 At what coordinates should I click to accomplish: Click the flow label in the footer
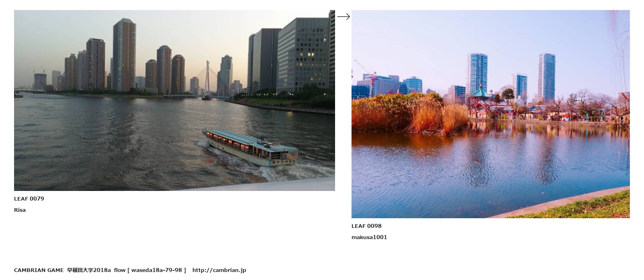(x=120, y=270)
